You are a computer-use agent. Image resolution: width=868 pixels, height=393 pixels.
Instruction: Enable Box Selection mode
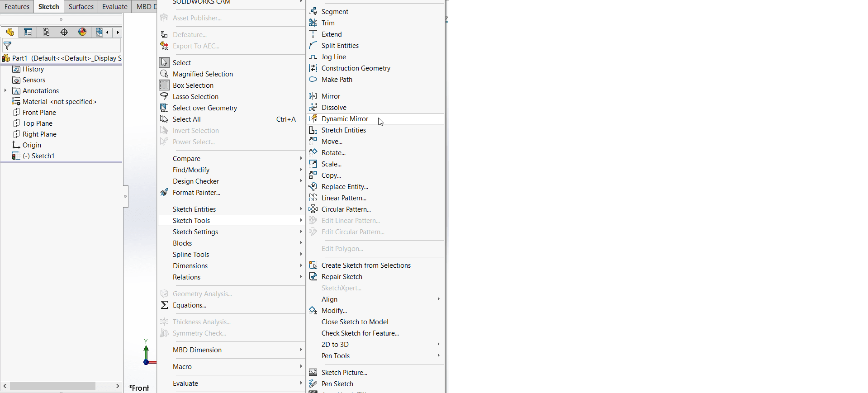(193, 85)
